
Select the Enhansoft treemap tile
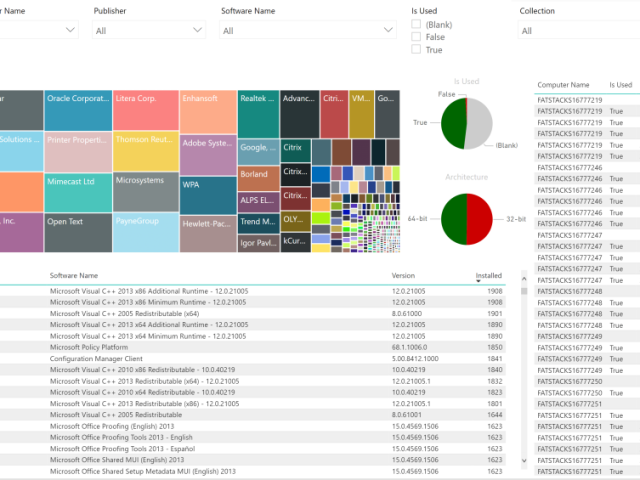(208, 112)
